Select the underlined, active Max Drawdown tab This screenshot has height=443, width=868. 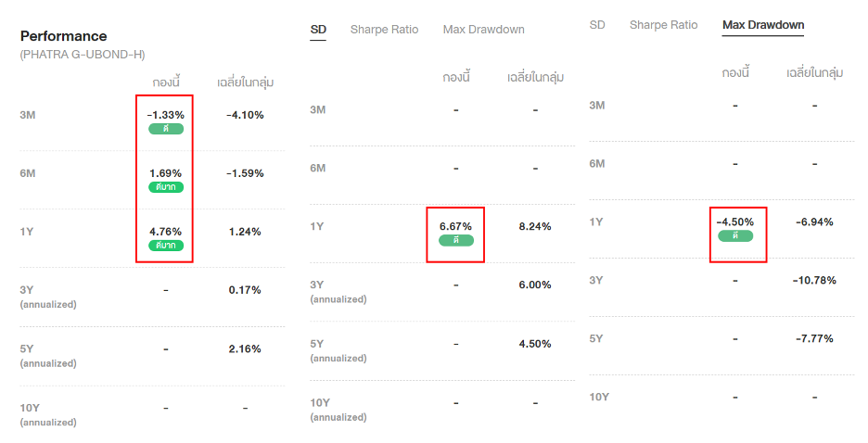[762, 25]
